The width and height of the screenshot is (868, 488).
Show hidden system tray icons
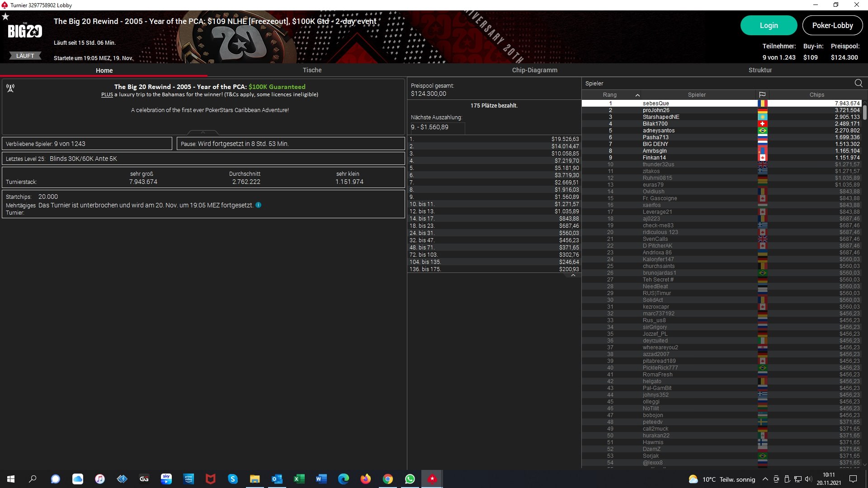pyautogui.click(x=765, y=479)
